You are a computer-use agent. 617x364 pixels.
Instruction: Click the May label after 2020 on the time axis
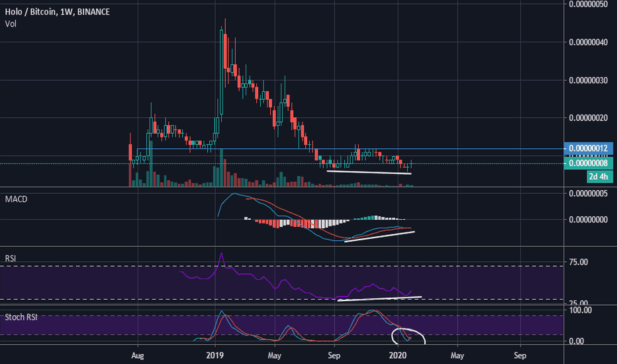(457, 356)
